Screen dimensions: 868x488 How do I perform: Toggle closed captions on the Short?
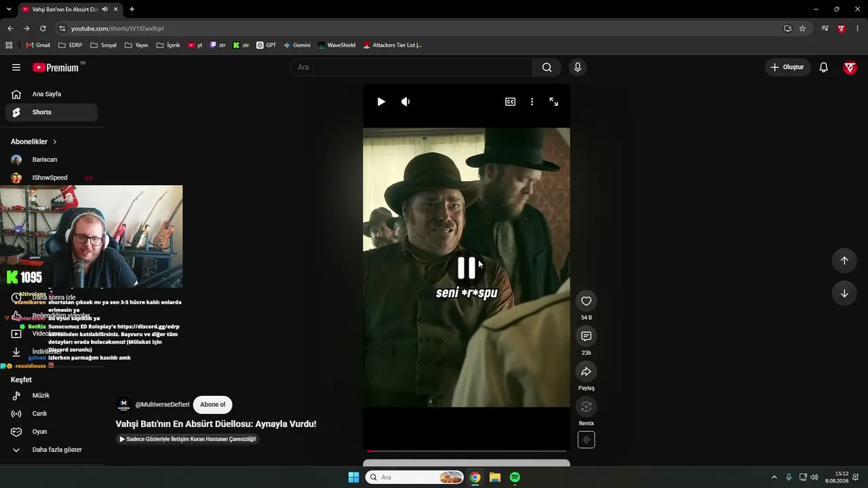tap(510, 102)
